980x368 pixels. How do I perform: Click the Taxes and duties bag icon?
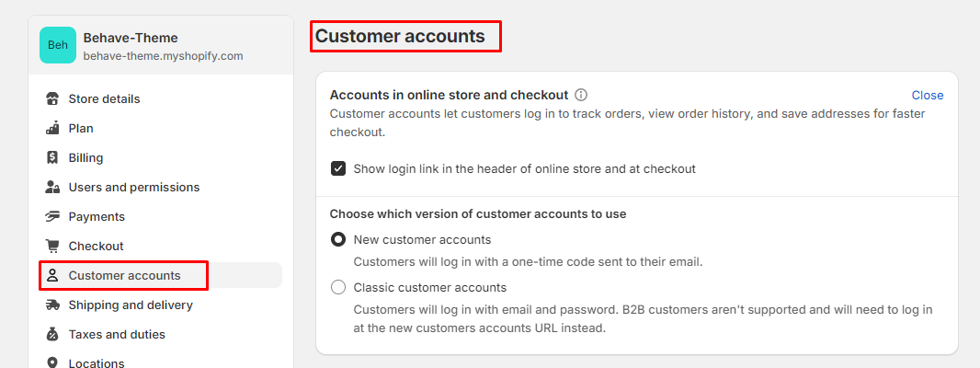tap(52, 334)
